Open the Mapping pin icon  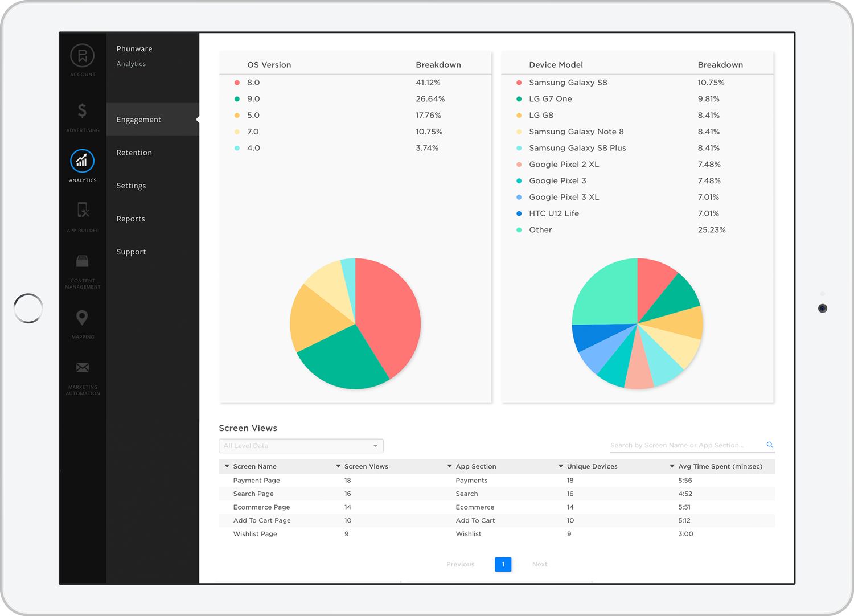(82, 318)
